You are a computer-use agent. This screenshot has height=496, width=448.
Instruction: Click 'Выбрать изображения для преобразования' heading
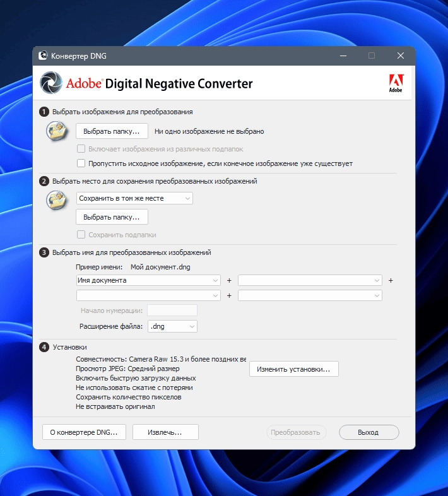[122, 112]
